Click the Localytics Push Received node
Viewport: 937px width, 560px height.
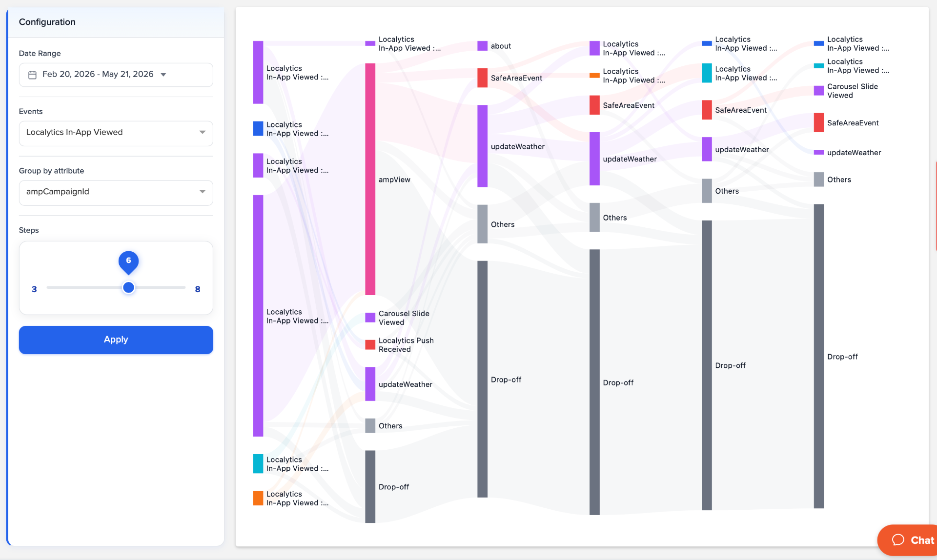(x=370, y=344)
